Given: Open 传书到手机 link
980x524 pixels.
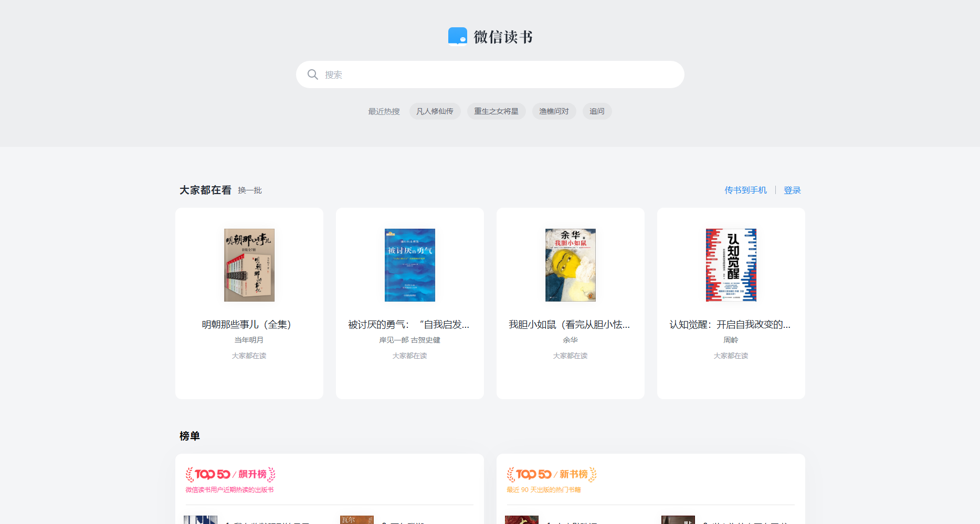Looking at the screenshot, I should (x=745, y=190).
